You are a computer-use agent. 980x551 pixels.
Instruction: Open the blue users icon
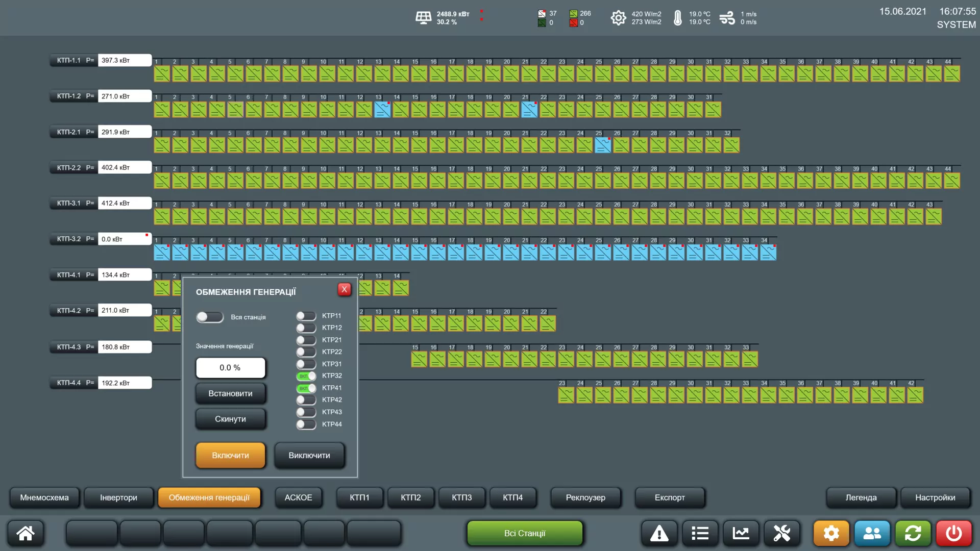click(x=872, y=534)
